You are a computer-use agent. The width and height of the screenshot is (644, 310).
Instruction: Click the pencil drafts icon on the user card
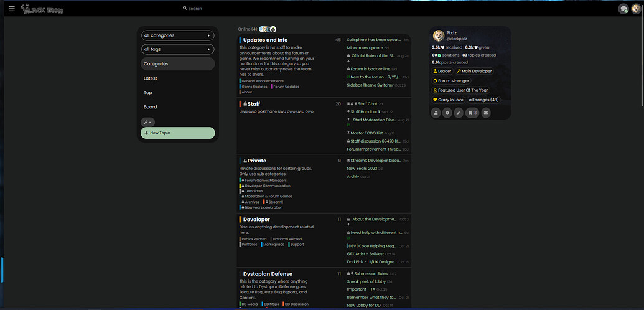coord(459,113)
